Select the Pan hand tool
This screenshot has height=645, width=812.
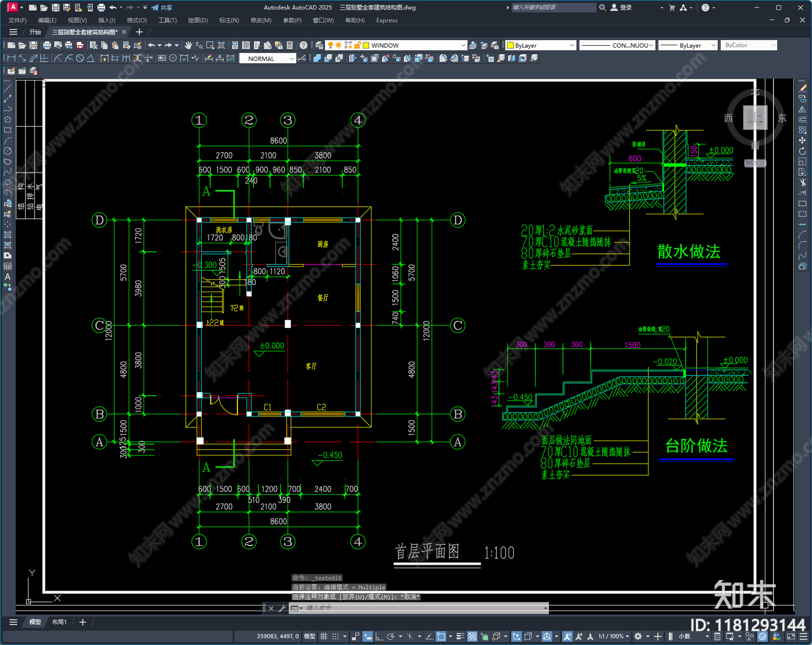tap(188, 45)
